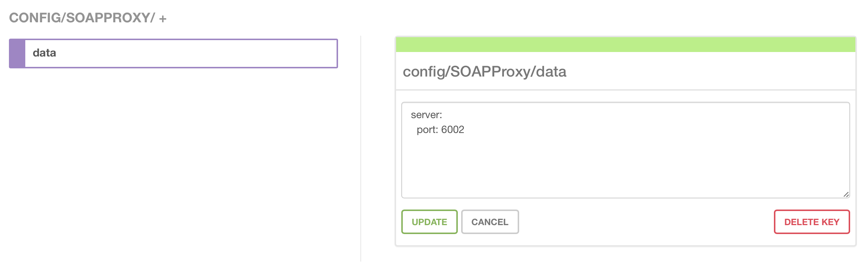This screenshot has height=266, width=868.
Task: Click the word "data" in key row
Action: tap(44, 53)
